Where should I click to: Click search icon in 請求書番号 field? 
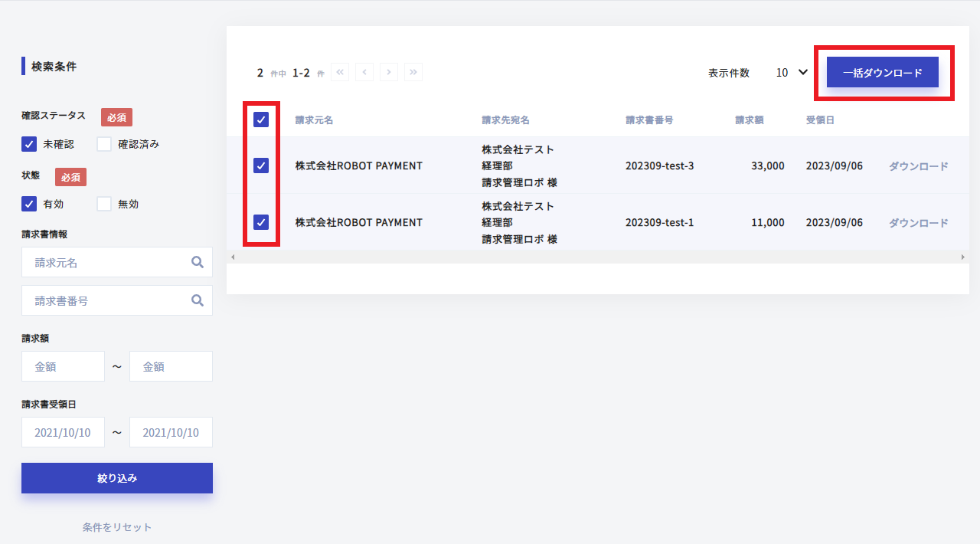(x=198, y=301)
